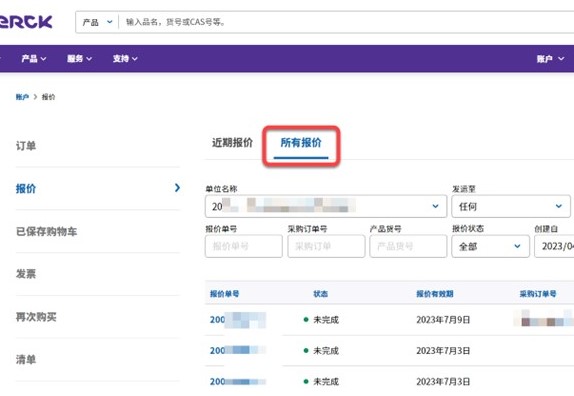Go to 发票 in the sidebar
The image size is (574, 396).
(x=26, y=274)
